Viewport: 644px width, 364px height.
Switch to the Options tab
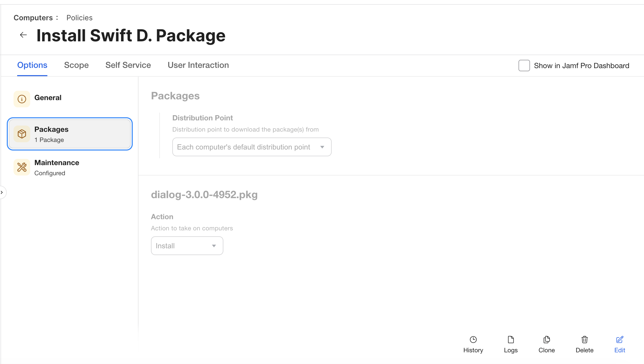pos(32,65)
